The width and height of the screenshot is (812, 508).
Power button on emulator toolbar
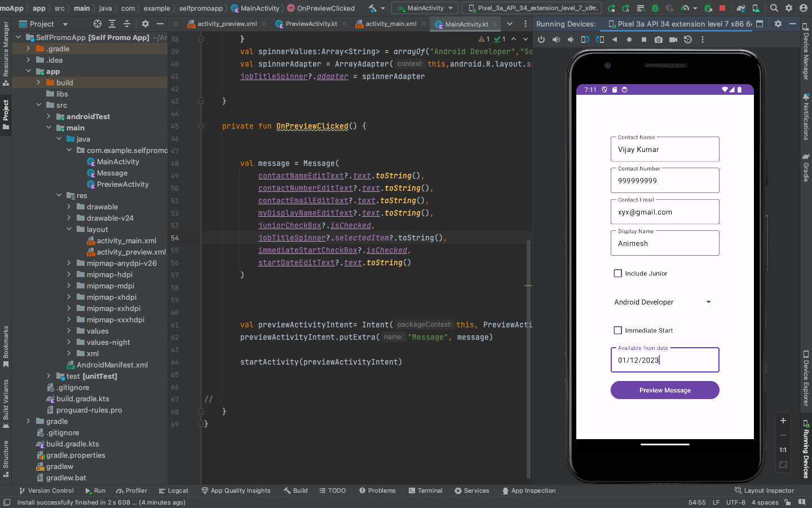tap(541, 40)
